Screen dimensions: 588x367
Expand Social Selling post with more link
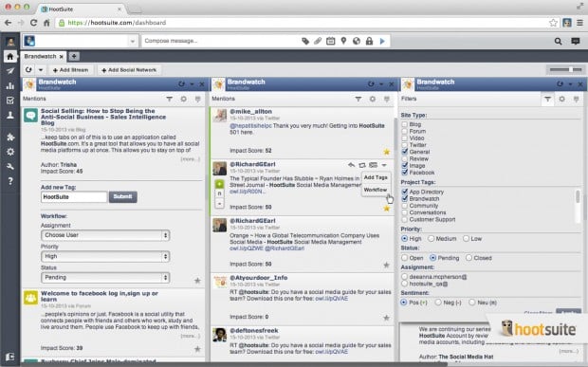click(190, 159)
